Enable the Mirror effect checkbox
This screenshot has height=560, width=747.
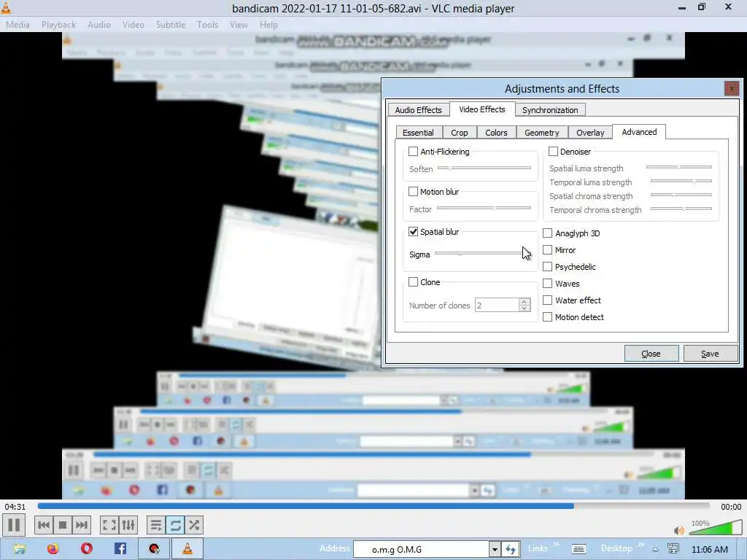pyautogui.click(x=547, y=250)
